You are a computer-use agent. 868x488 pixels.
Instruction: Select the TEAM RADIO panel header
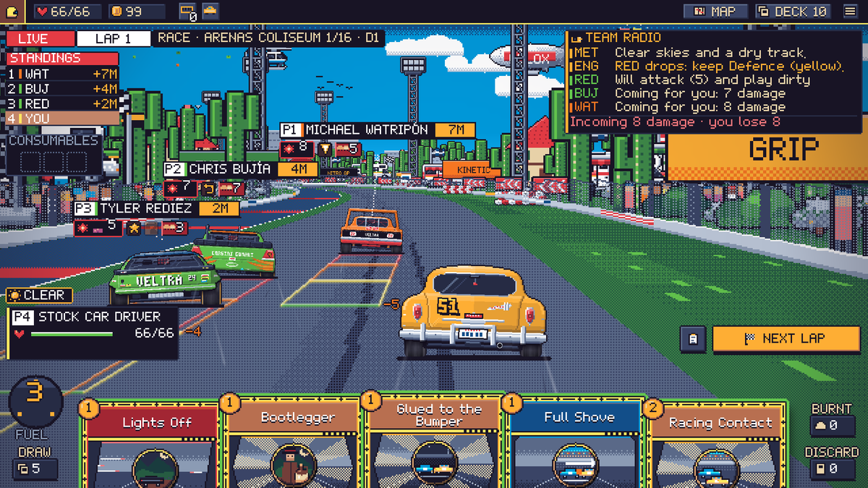tap(622, 38)
